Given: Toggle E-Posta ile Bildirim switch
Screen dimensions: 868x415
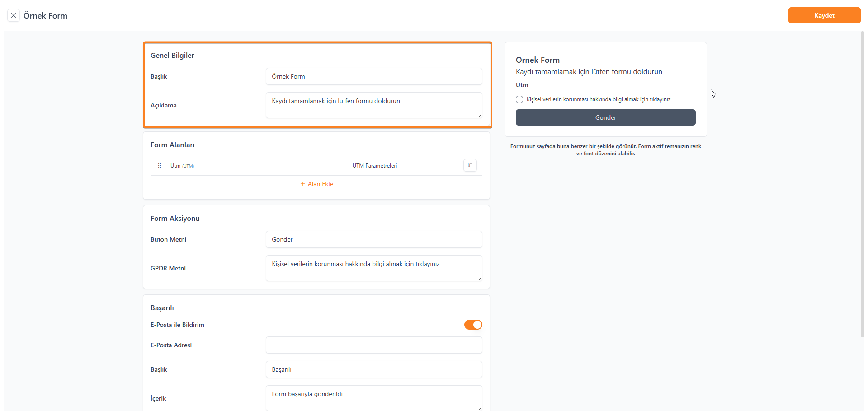Looking at the screenshot, I should click(x=473, y=325).
